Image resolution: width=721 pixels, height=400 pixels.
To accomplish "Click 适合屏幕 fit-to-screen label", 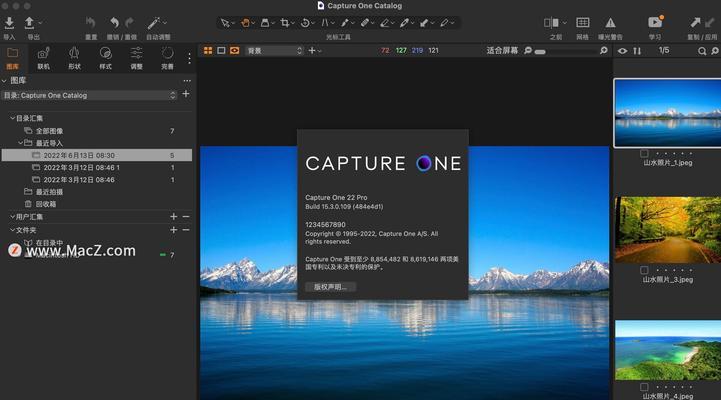I will [x=502, y=50].
